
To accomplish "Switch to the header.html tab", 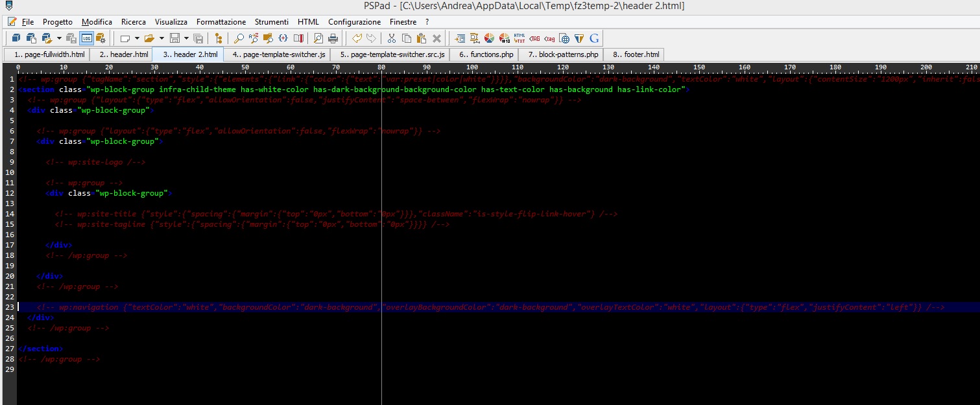I will click(121, 54).
